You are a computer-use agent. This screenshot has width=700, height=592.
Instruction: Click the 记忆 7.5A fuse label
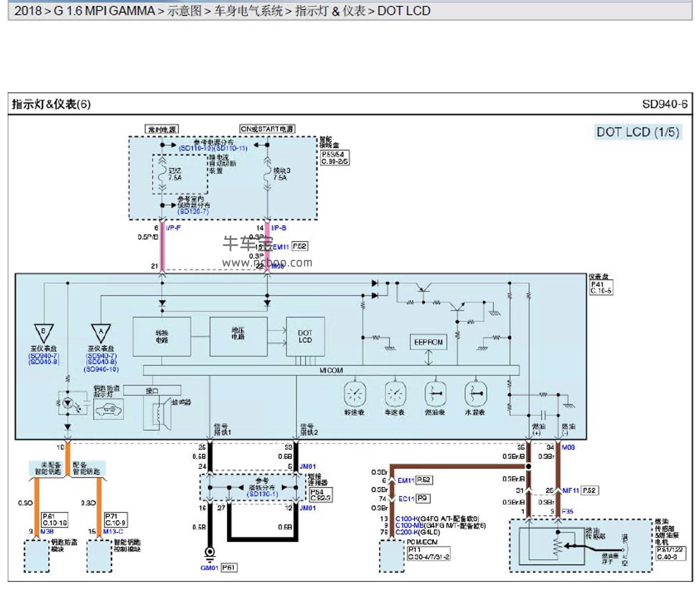coord(175,174)
